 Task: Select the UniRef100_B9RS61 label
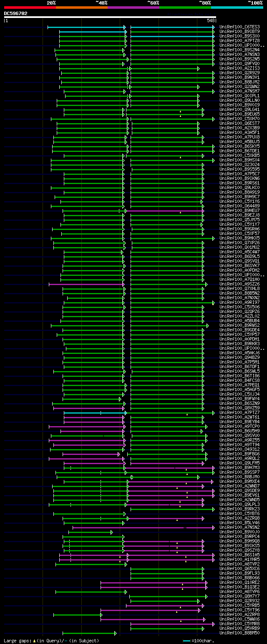239,183
